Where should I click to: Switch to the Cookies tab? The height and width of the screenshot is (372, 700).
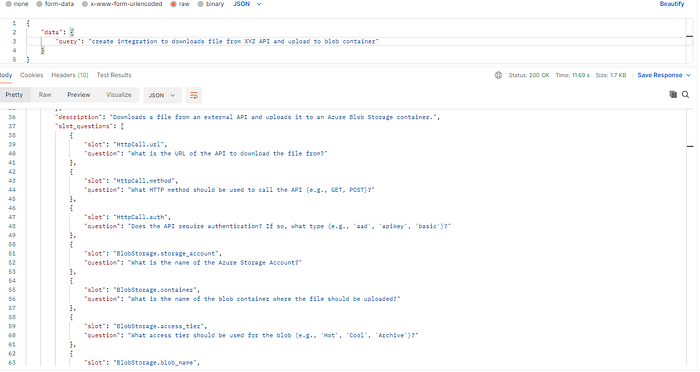point(32,75)
